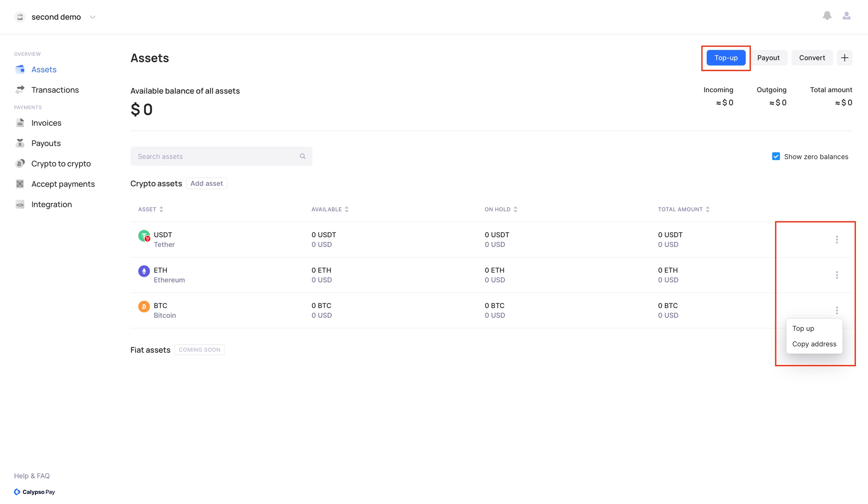Viewport: 868px width, 504px height.
Task: Open the USDT row three-dot menu
Action: (837, 240)
